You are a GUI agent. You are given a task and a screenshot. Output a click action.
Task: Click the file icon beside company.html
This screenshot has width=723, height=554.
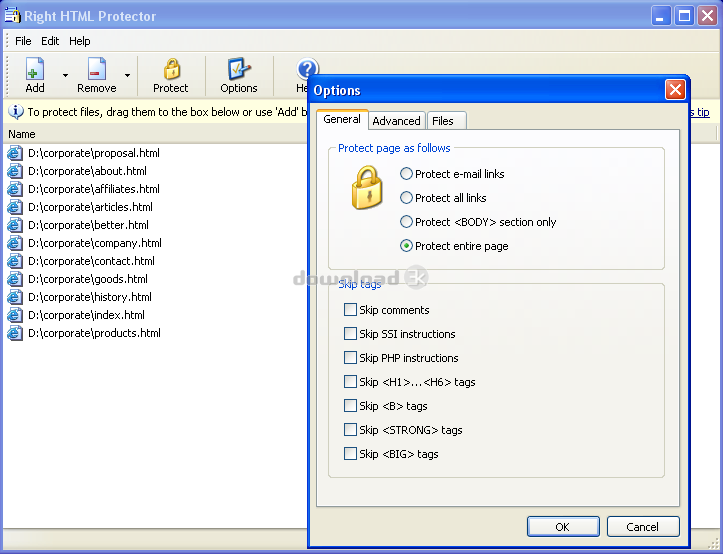[x=14, y=243]
